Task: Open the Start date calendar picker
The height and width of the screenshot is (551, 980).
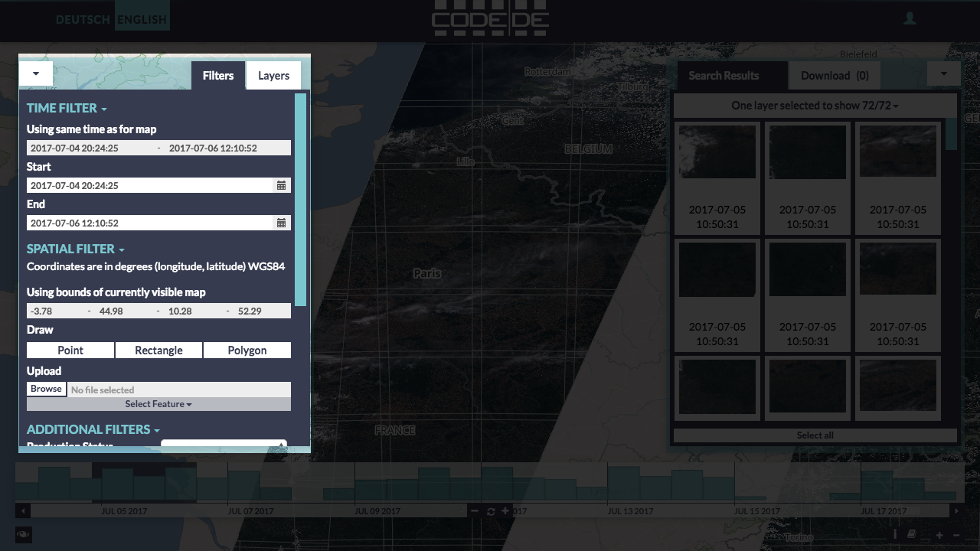Action: click(281, 185)
